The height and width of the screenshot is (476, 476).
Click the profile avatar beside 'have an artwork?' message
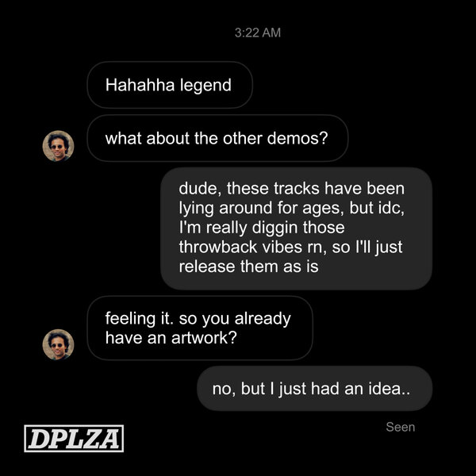click(x=58, y=344)
